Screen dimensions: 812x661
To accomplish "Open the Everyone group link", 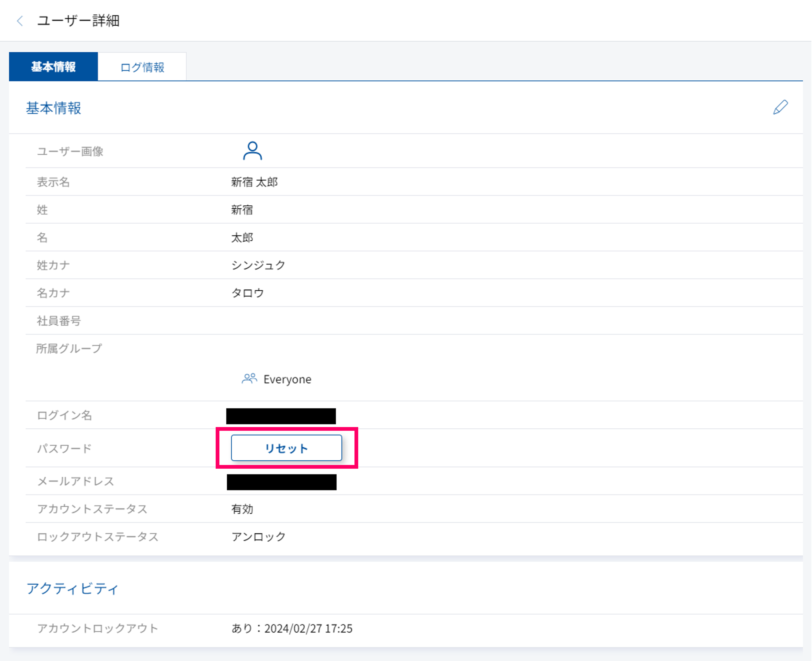I will (x=287, y=379).
